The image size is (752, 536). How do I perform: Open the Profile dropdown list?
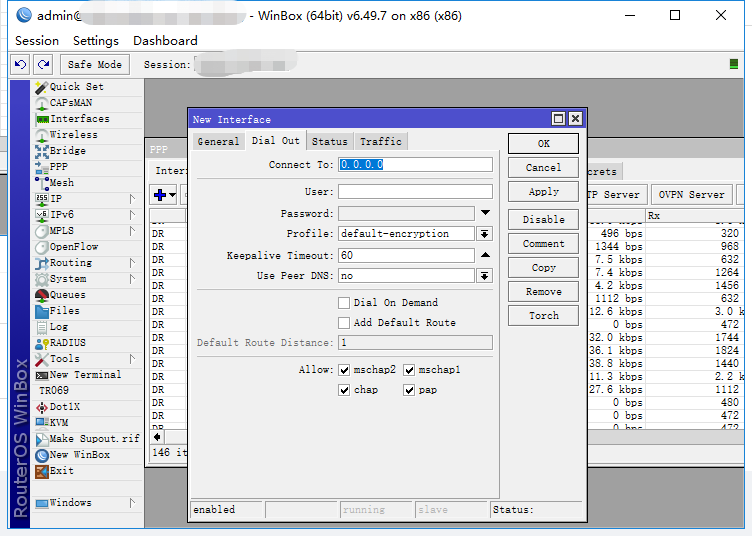pyautogui.click(x=484, y=234)
